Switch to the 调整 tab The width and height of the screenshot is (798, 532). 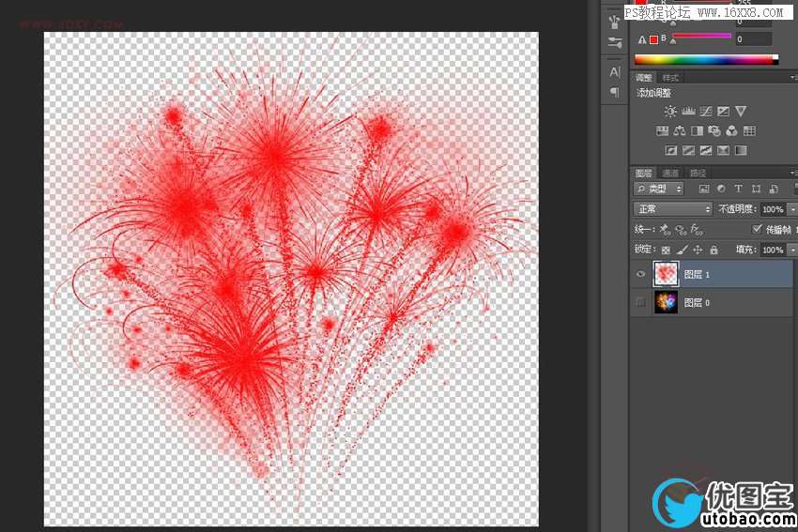(x=644, y=77)
